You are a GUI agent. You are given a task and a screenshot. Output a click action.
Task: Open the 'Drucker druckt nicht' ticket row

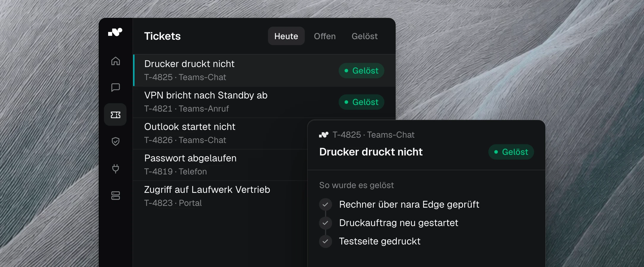[x=264, y=70]
